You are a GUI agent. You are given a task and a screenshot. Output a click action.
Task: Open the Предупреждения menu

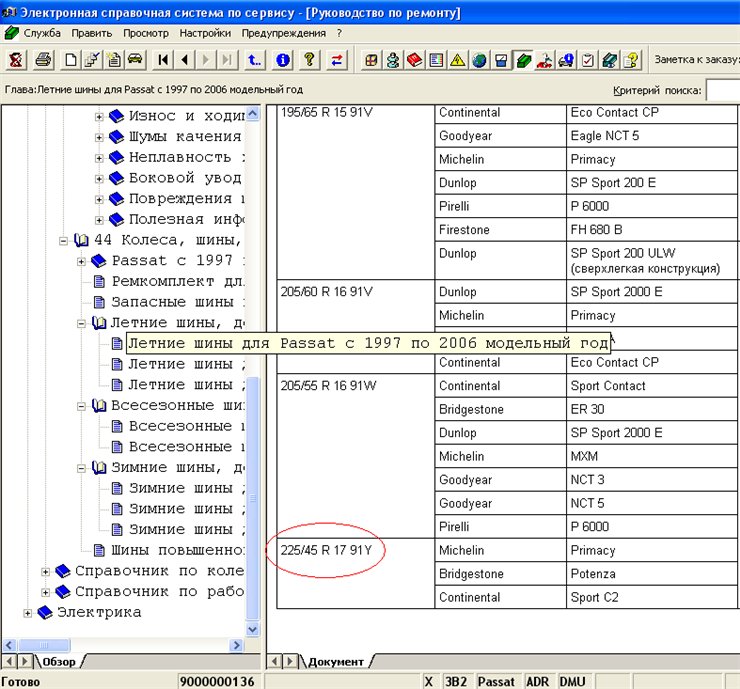[284, 33]
